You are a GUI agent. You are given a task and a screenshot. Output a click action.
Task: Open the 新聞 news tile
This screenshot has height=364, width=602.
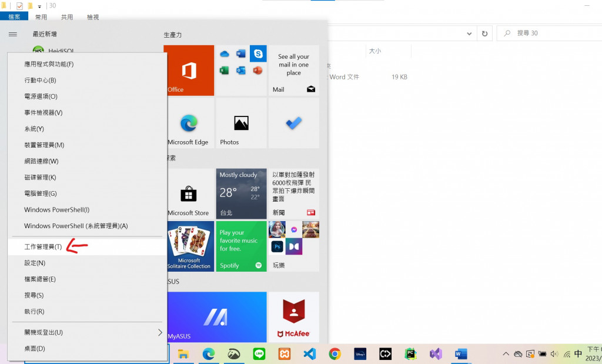point(294,193)
